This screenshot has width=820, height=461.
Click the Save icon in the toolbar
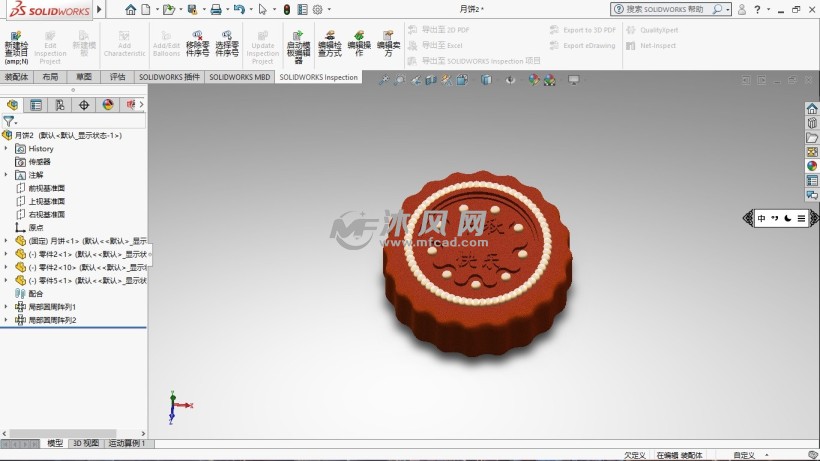192,10
